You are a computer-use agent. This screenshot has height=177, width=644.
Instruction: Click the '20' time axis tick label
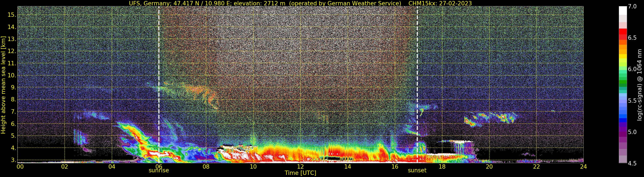[489, 166]
